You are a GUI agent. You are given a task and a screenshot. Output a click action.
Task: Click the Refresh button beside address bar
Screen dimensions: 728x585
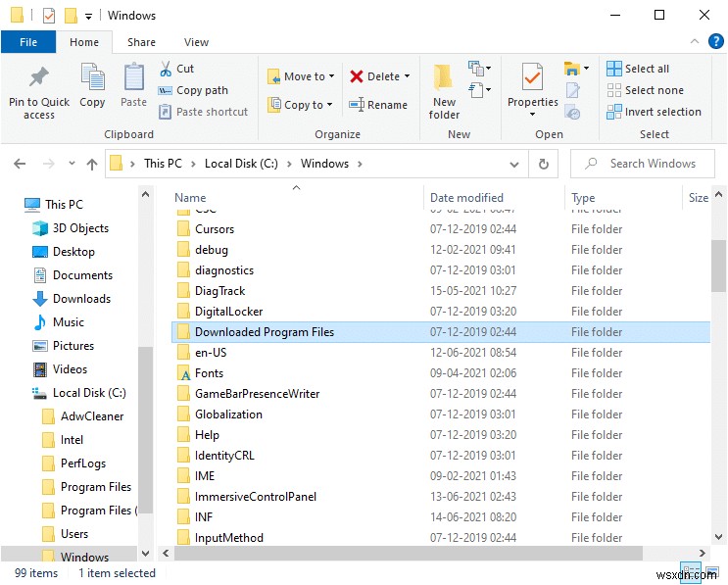[x=543, y=164]
